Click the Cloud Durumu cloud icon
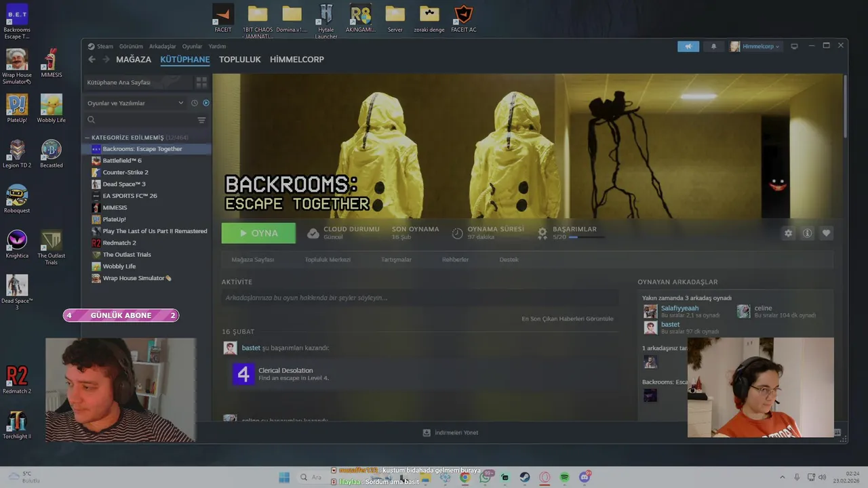The height and width of the screenshot is (488, 868). pos(313,233)
